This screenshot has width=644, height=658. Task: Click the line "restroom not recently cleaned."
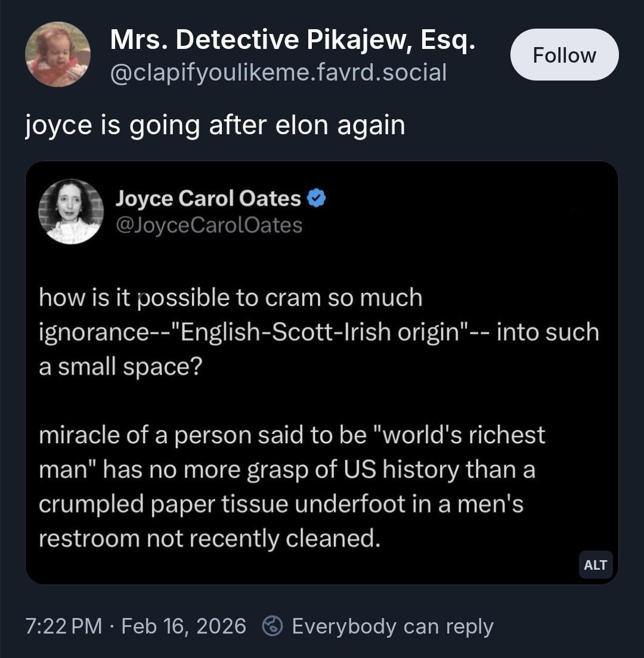[209, 539]
